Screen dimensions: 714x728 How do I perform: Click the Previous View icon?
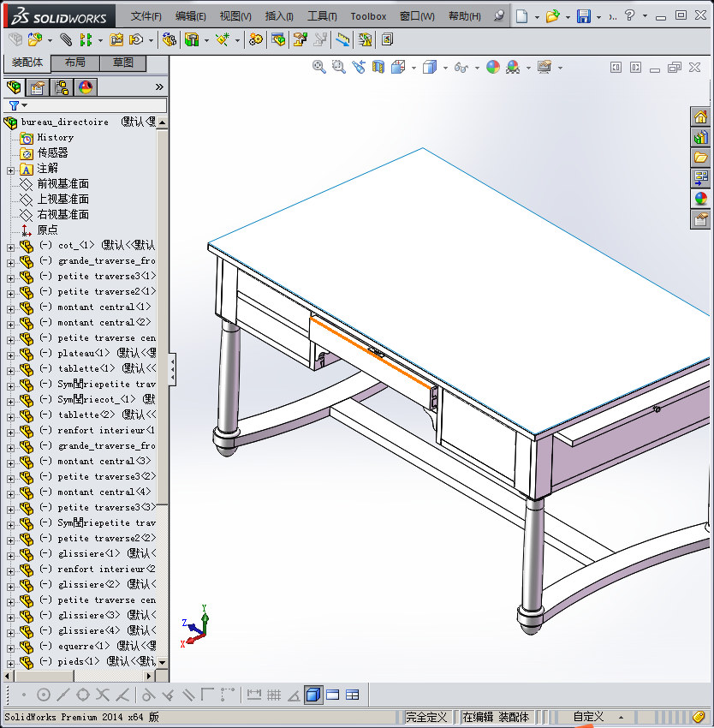(x=359, y=68)
